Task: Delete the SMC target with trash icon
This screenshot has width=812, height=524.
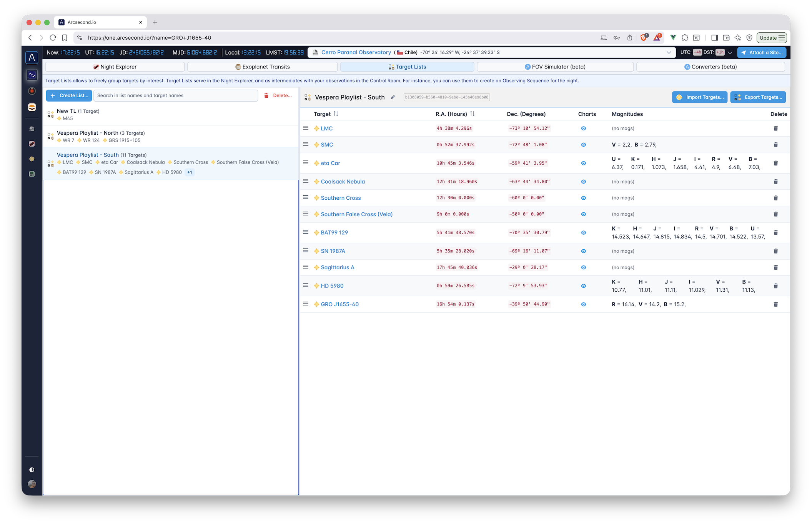Action: click(775, 145)
